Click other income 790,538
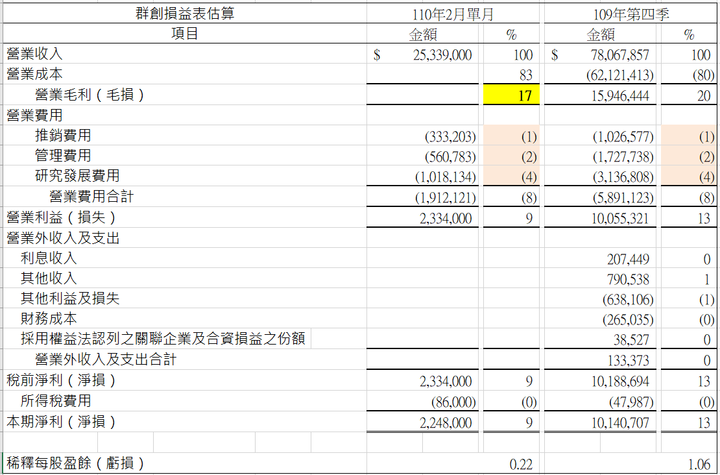Viewport: 720px width, 475px height. point(628,279)
